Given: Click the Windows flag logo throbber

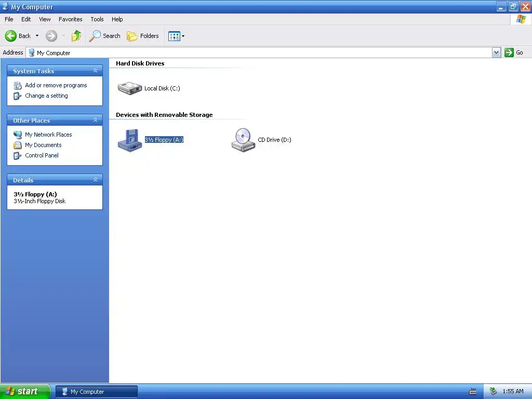Looking at the screenshot, I should coord(521,19).
